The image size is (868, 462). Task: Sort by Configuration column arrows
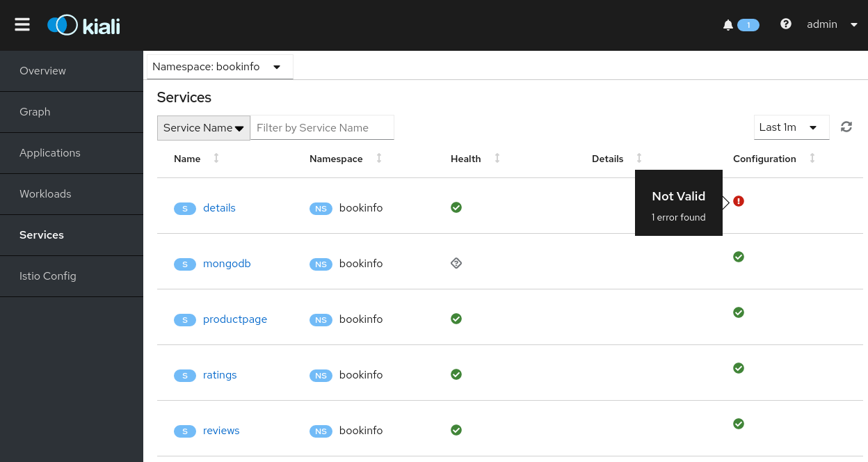pos(812,159)
